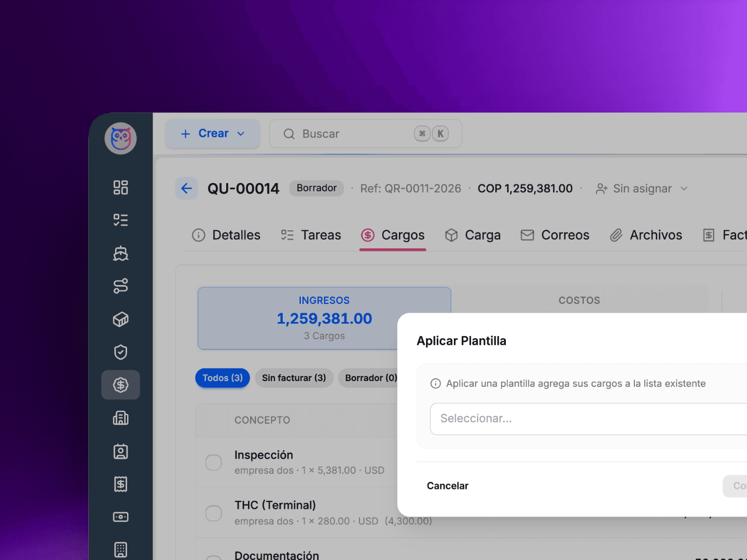This screenshot has height=560, width=747.
Task: Click Cancelar in Aplicar Plantilla dialog
Action: 447,486
